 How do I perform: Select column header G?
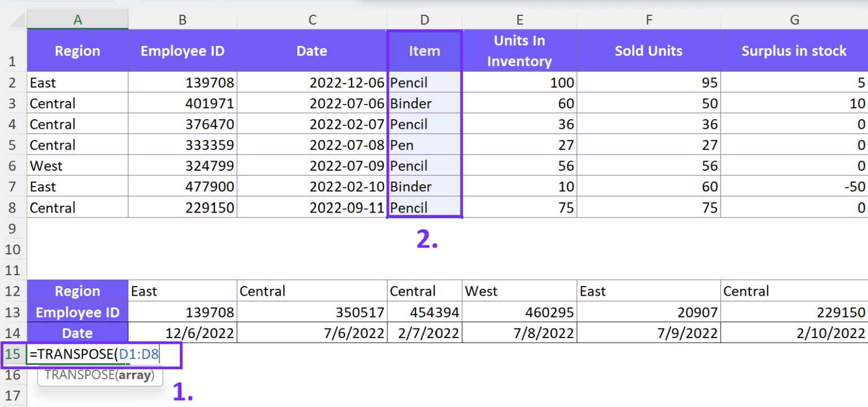pos(793,19)
